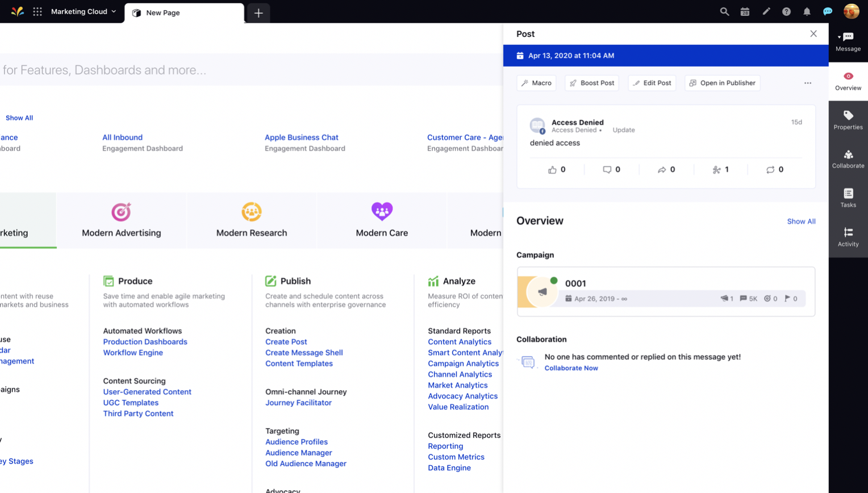Open the app launcher grid icon
Screen dimensions: 868x493
tap(37, 11)
